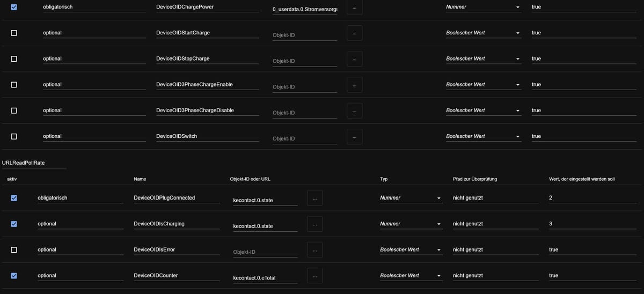
Task: Open object browser for DeviceOIDChargePower
Action: [x=354, y=7]
